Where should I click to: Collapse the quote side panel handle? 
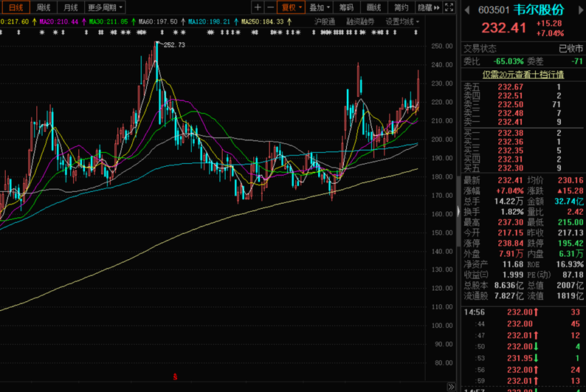point(458,212)
